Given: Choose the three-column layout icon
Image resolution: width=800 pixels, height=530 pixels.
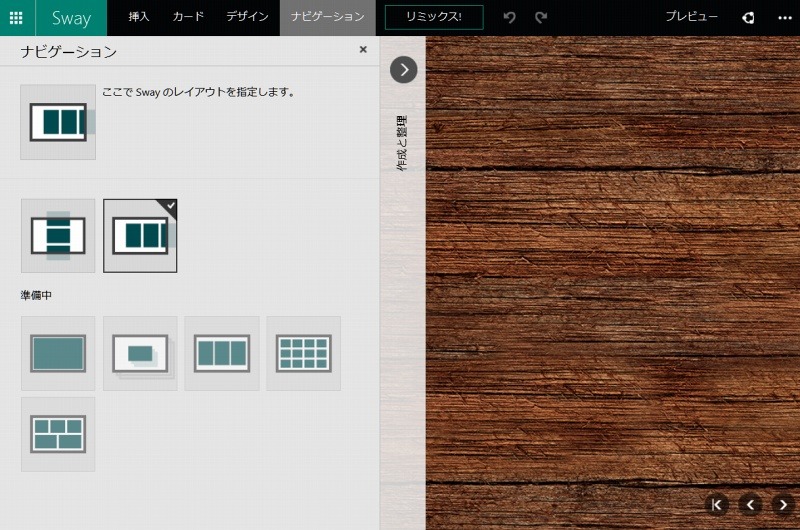Looking at the screenshot, I should 222,354.
